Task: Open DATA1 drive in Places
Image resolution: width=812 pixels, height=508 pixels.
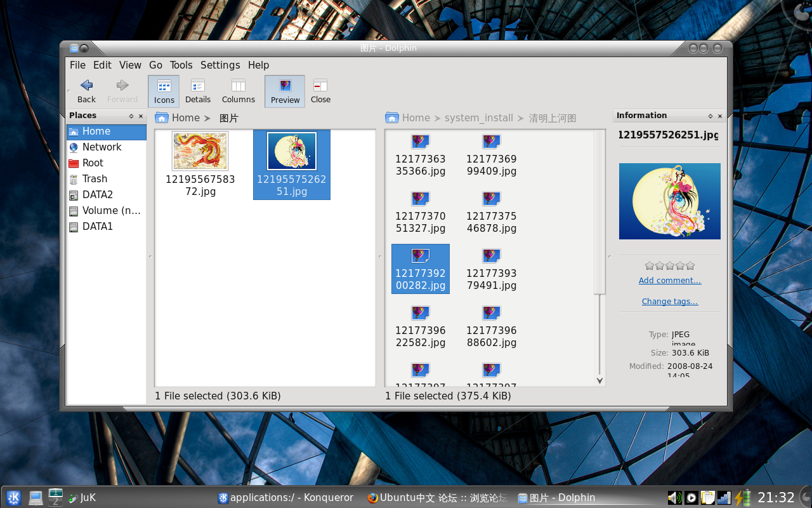Action: pos(107,227)
